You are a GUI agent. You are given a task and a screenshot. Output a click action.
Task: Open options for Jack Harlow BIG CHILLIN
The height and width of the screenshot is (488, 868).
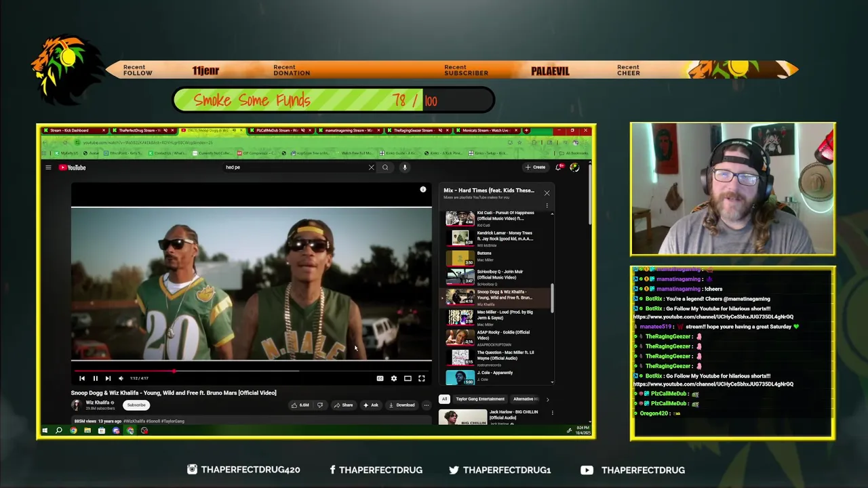[552, 412]
